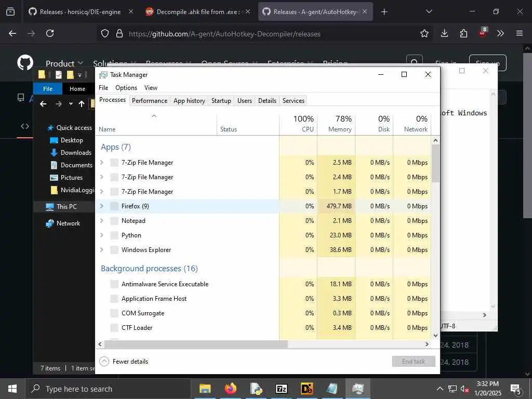Open Task Manager's View menu
This screenshot has width=532, height=399.
151,87
